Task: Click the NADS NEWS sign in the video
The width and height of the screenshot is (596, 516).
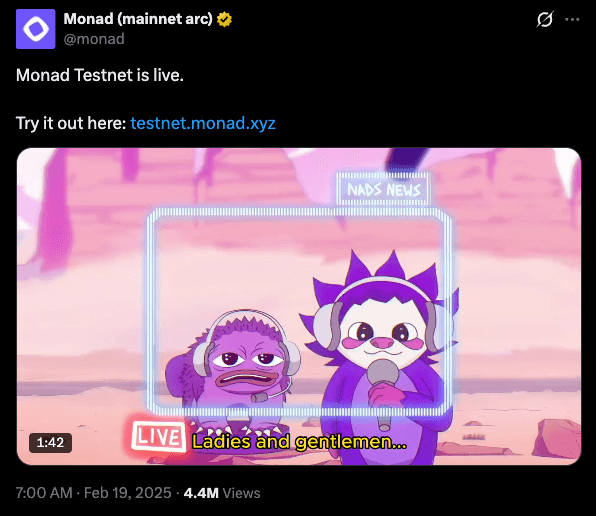Action: (384, 189)
